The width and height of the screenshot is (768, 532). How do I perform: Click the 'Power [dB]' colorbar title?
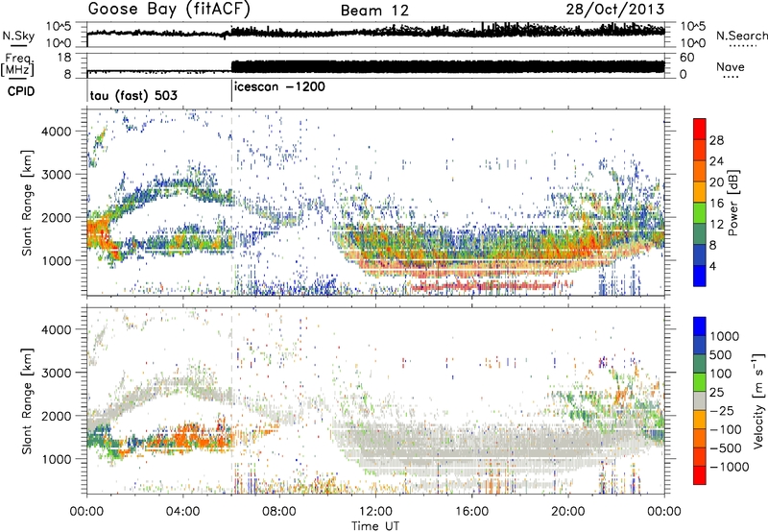pos(732,203)
